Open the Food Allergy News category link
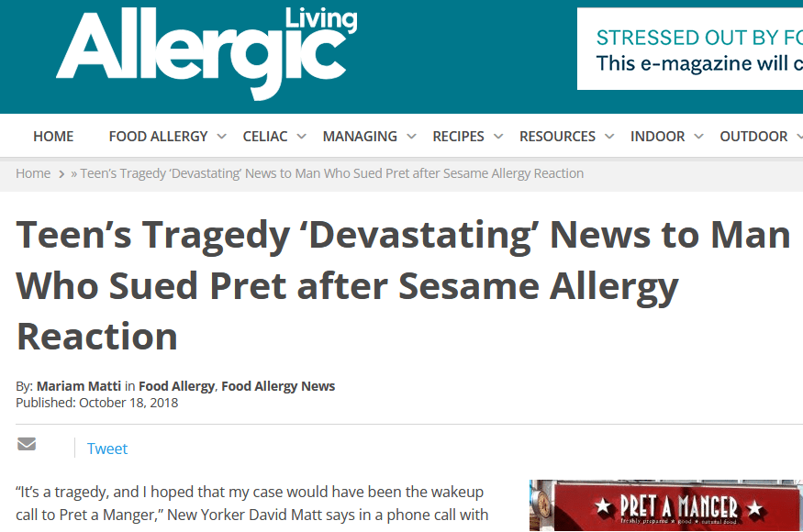Viewport: 803px width, 532px height. [278, 386]
